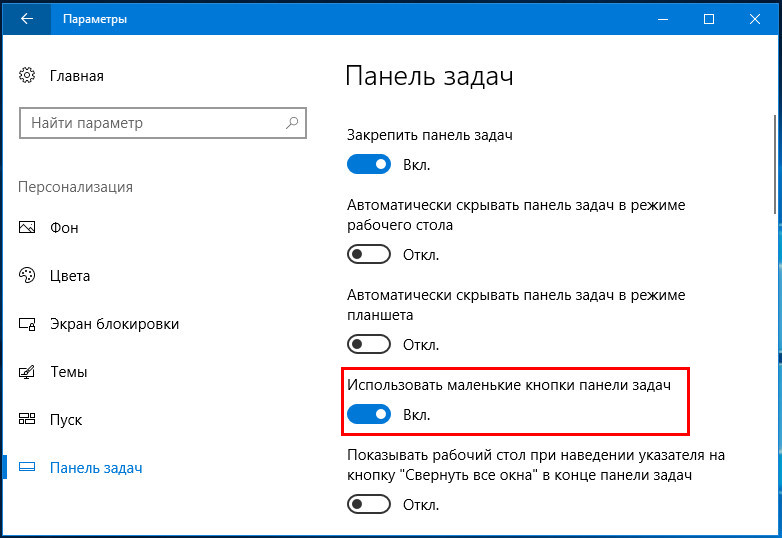Viewport: 782px width, 538px height.
Task: Enable auto-hide taskbar in desktop mode
Action: [369, 254]
